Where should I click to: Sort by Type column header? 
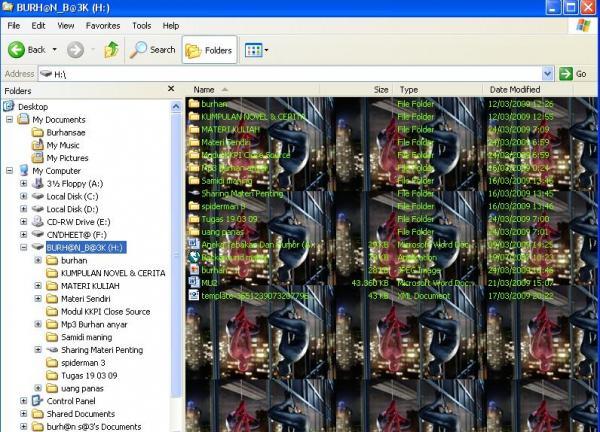pos(438,90)
